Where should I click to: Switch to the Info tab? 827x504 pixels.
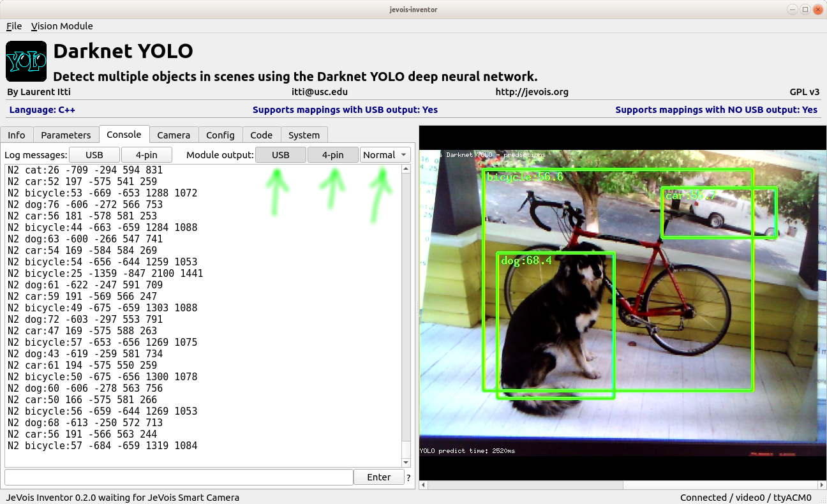[17, 135]
